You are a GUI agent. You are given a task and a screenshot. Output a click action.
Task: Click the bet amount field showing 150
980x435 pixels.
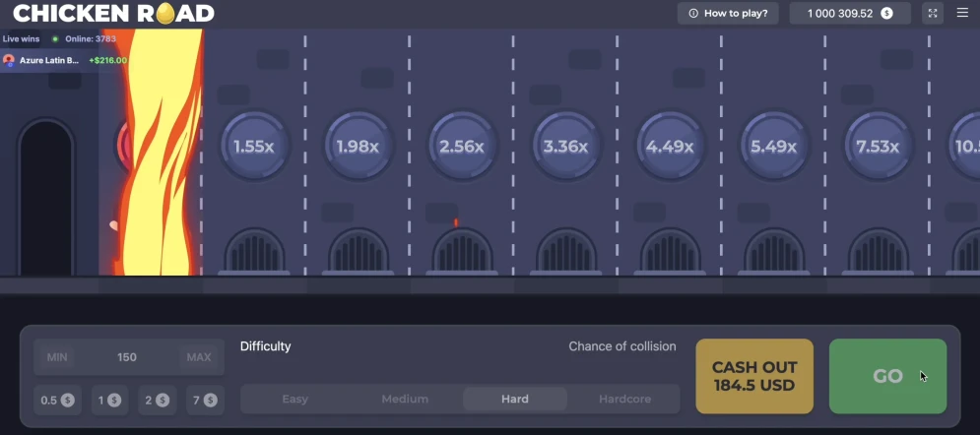click(x=127, y=357)
